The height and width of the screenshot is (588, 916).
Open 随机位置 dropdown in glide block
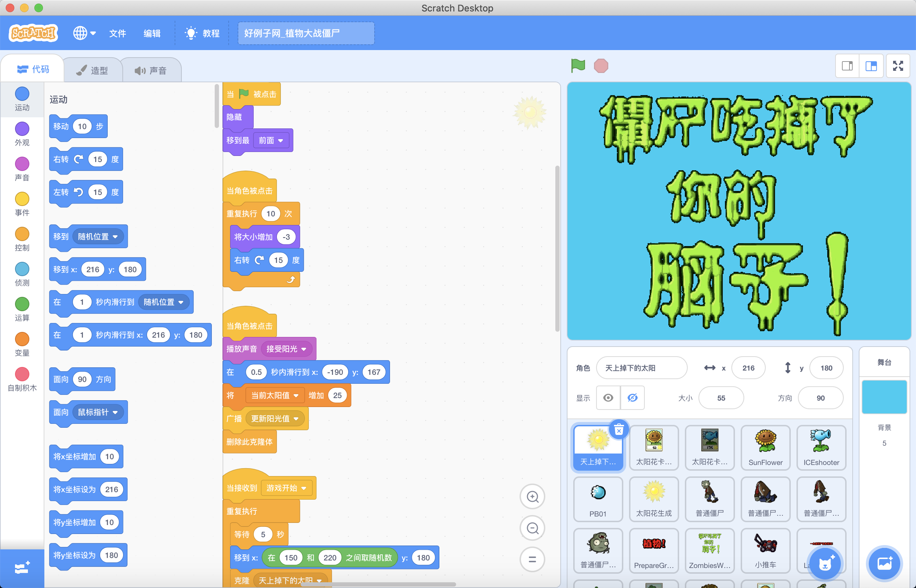(164, 302)
